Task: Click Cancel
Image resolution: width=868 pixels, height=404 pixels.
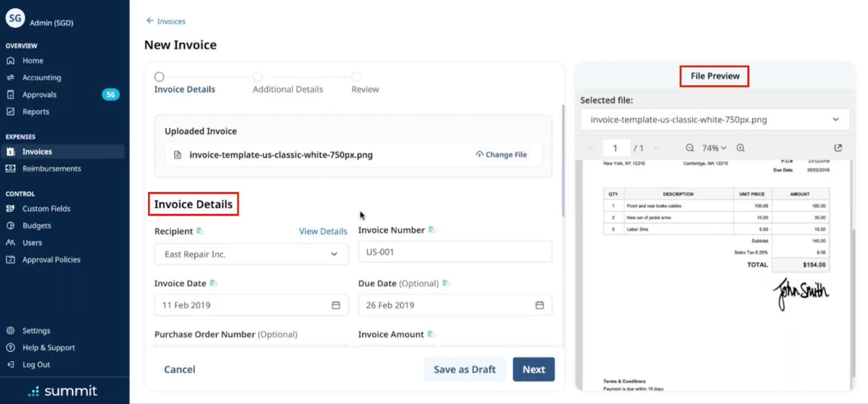Action: (180, 369)
